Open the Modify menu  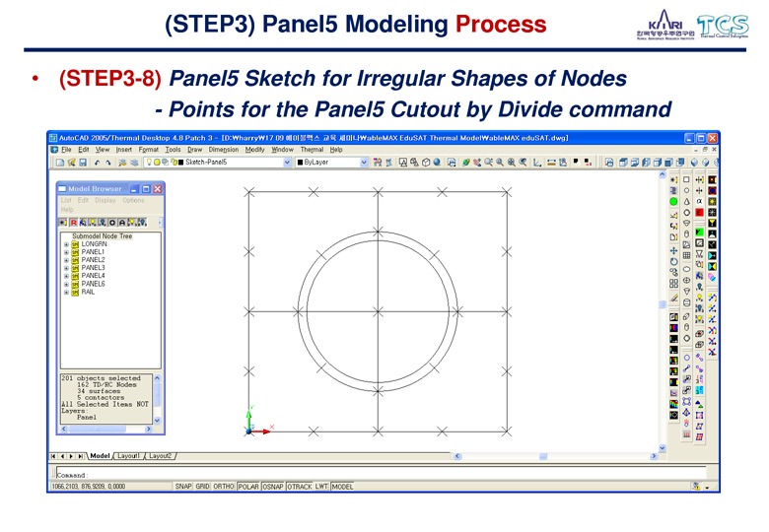point(254,150)
